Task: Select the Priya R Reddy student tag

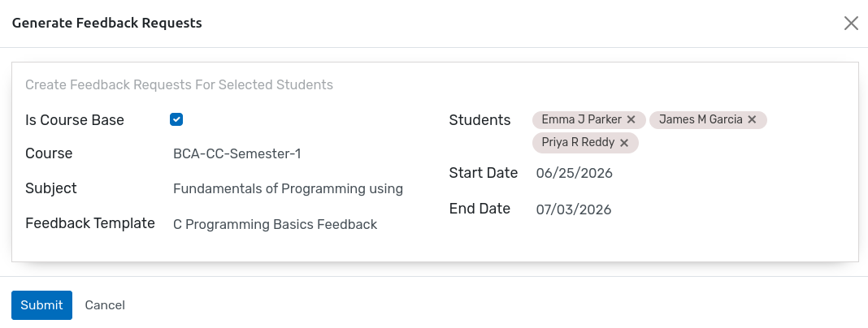Action: coord(578,143)
